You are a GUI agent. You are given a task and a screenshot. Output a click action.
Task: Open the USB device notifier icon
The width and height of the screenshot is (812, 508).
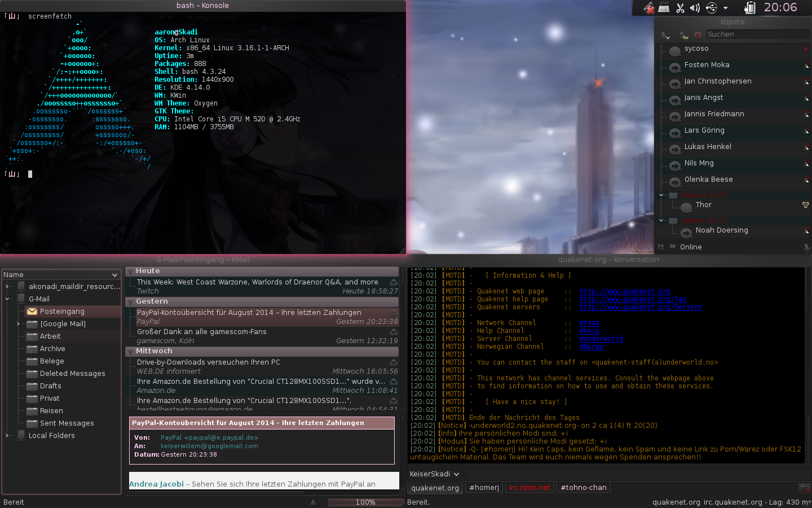pyautogui.click(x=711, y=8)
